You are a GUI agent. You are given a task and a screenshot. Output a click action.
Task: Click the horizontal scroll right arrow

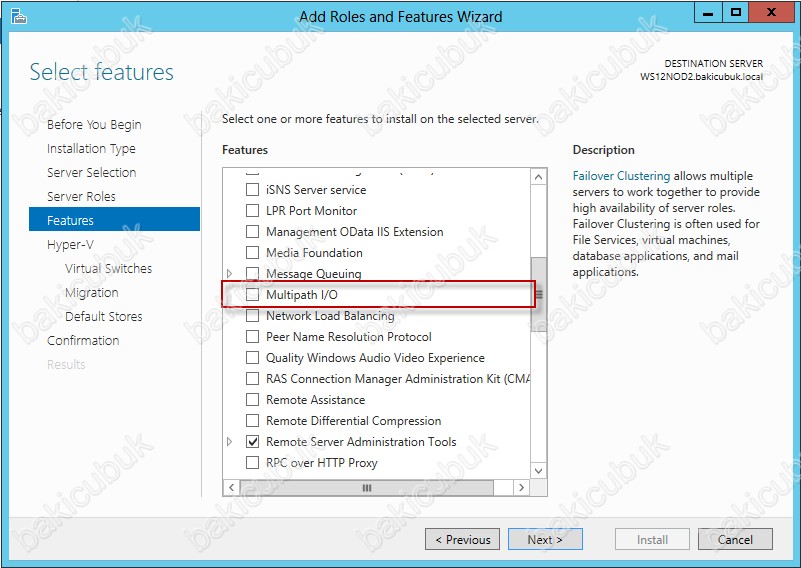[x=521, y=487]
